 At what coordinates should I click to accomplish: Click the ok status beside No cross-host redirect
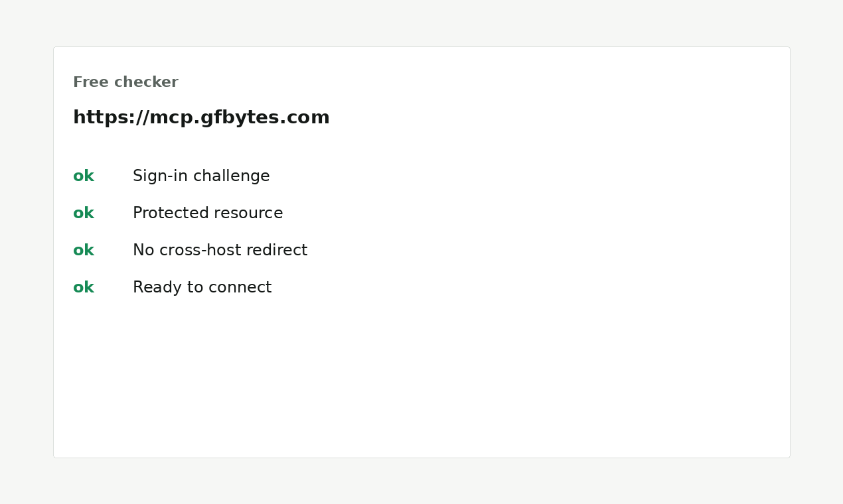pyautogui.click(x=84, y=251)
